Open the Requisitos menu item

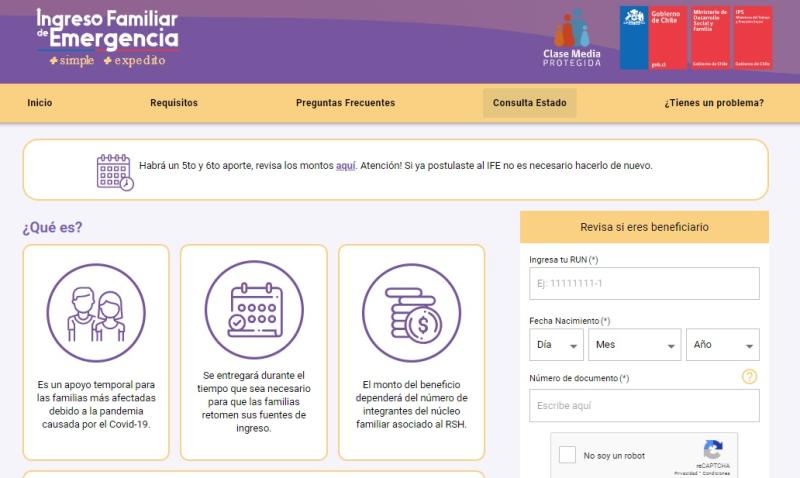(x=174, y=103)
